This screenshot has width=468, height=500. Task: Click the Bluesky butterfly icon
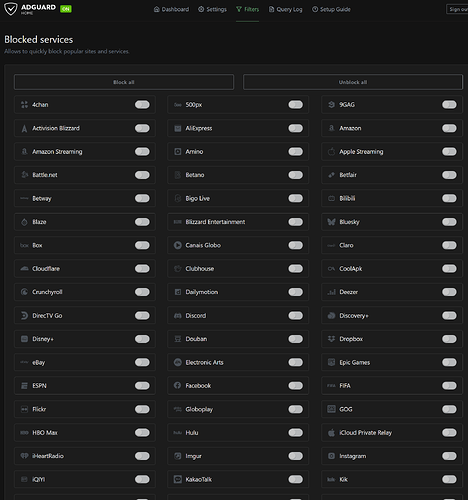click(x=331, y=222)
